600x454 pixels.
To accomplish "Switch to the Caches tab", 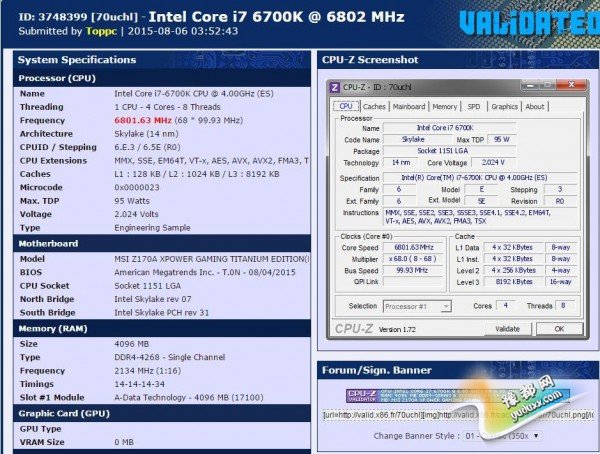I will [374, 106].
